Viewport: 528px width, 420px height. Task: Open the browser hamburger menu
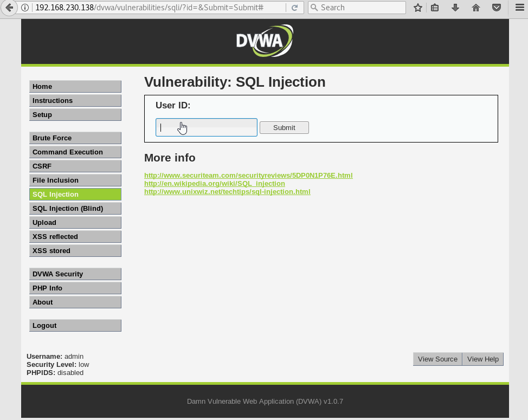(520, 8)
